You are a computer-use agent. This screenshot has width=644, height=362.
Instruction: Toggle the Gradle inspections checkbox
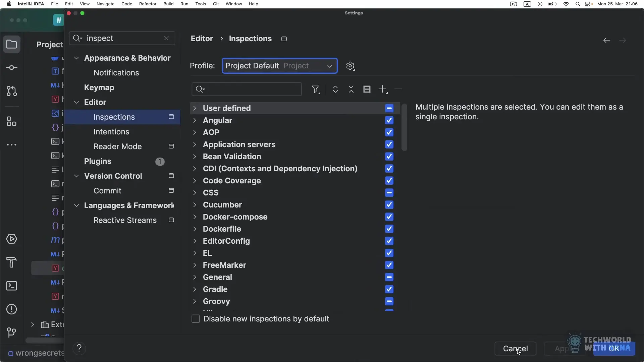click(x=389, y=289)
